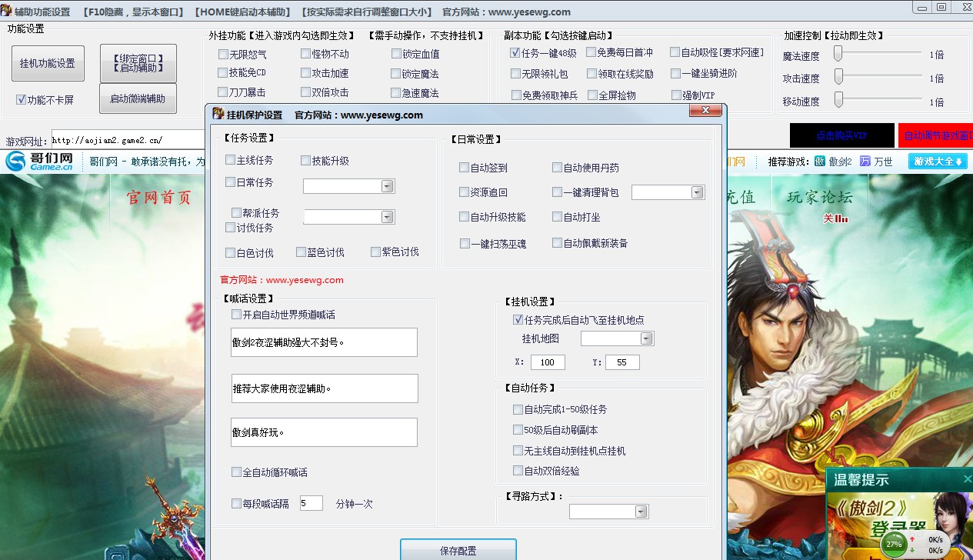
Task: Enable the 主线任务 checkbox
Action: coord(231,160)
